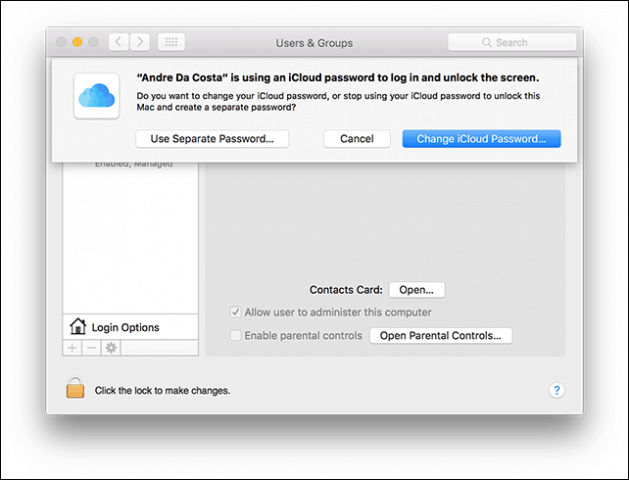Open the Contacts Card
629x480 pixels.
(x=416, y=290)
